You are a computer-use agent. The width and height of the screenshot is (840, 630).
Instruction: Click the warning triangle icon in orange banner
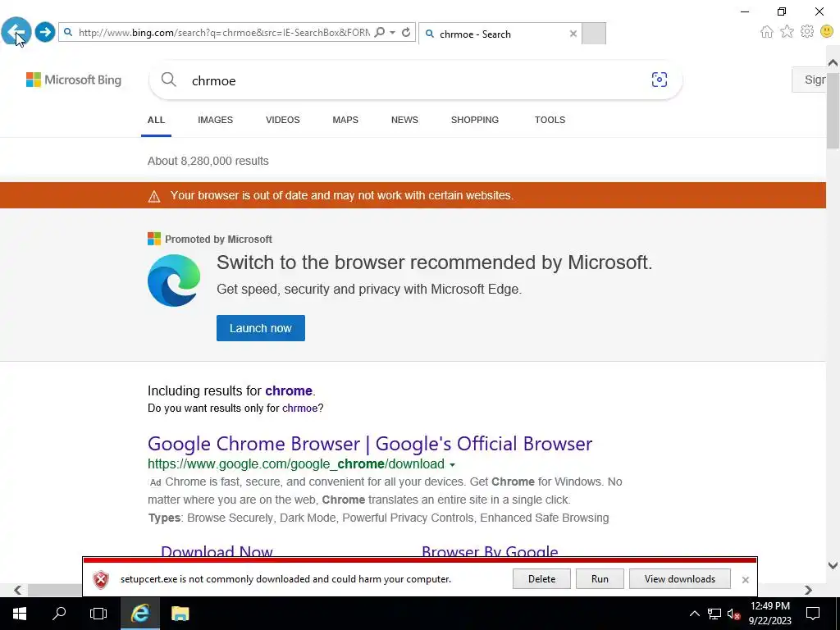(154, 197)
